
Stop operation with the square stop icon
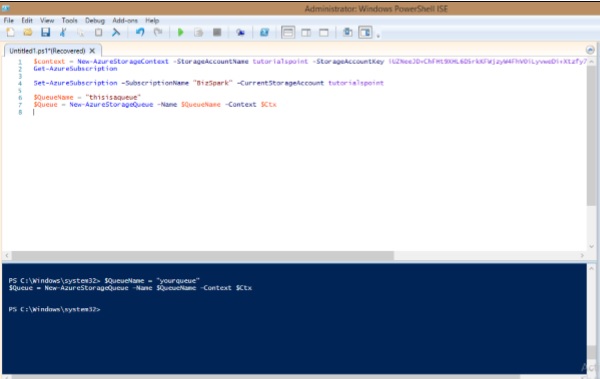[x=217, y=33]
